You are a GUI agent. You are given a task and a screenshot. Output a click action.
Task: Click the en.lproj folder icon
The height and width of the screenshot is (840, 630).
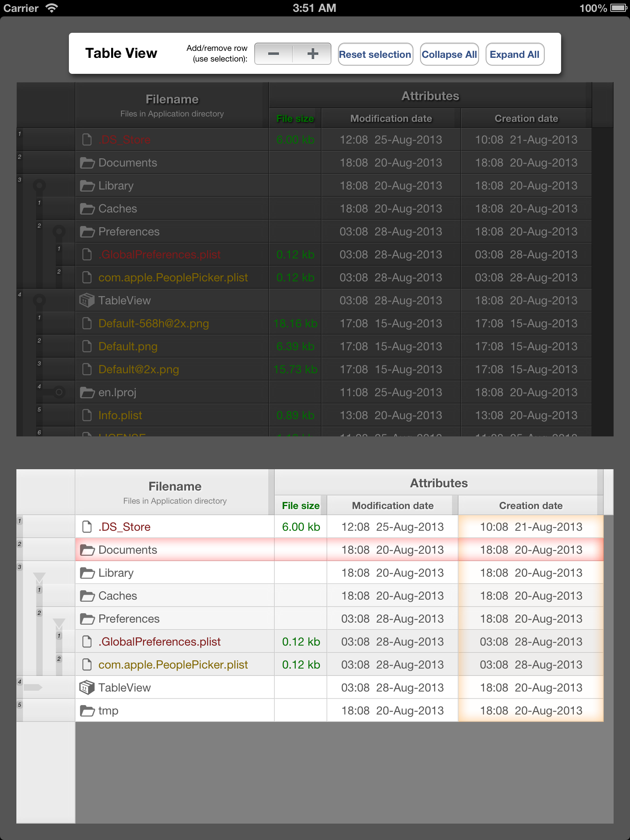[87, 393]
